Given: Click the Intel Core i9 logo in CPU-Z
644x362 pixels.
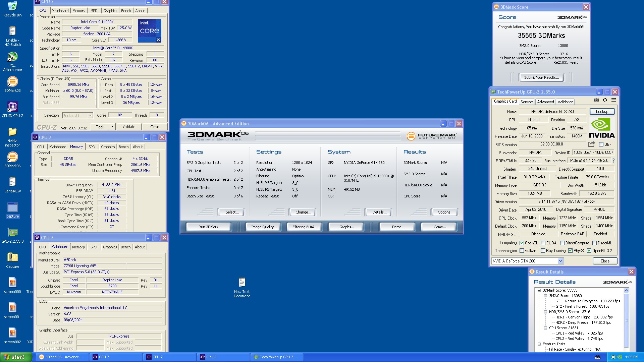Looking at the screenshot, I should click(x=150, y=31).
